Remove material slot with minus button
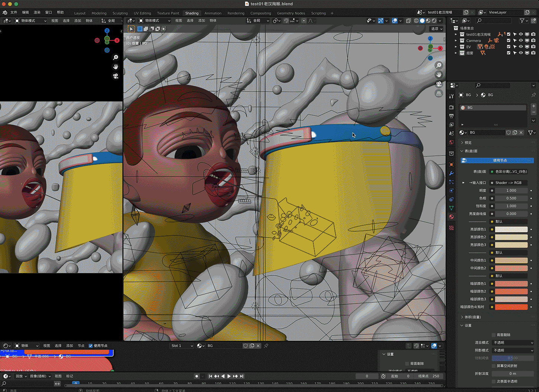The image size is (539, 392). click(533, 112)
